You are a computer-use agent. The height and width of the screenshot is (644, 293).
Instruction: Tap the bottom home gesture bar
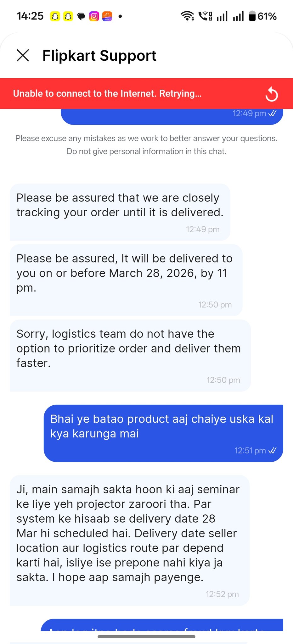(x=146, y=637)
